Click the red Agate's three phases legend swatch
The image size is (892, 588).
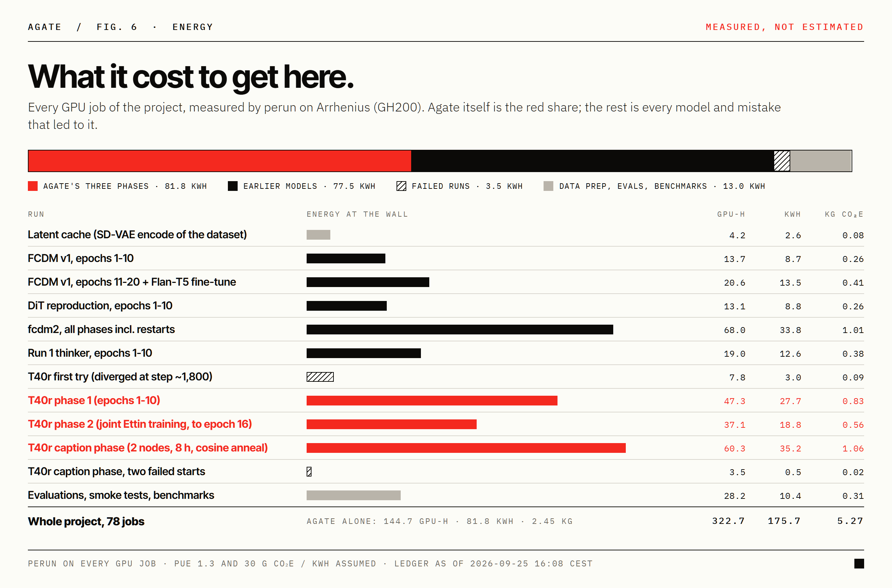[x=33, y=186]
